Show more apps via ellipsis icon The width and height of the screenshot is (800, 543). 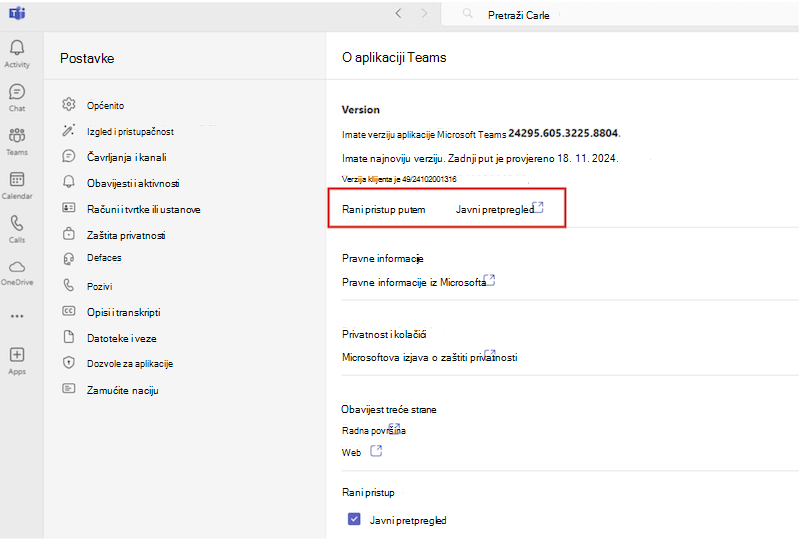17,316
